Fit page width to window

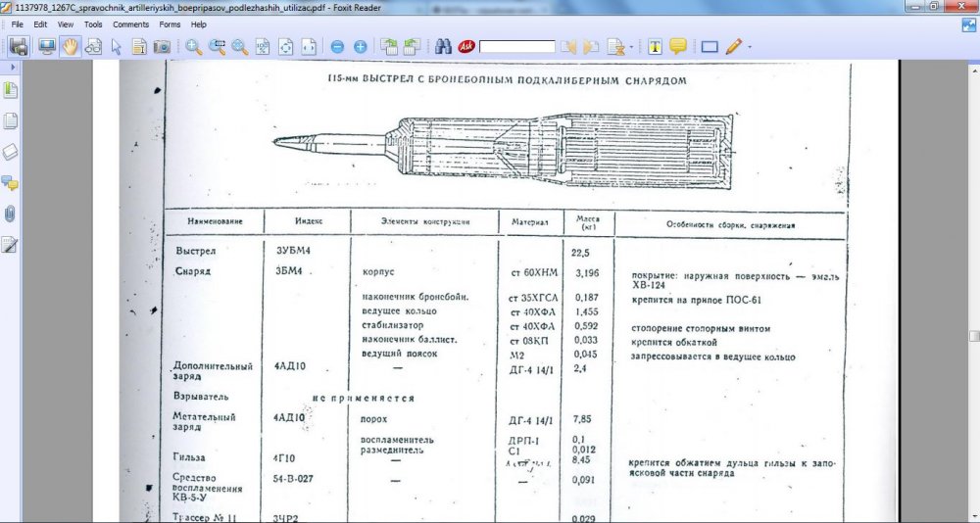tap(309, 47)
